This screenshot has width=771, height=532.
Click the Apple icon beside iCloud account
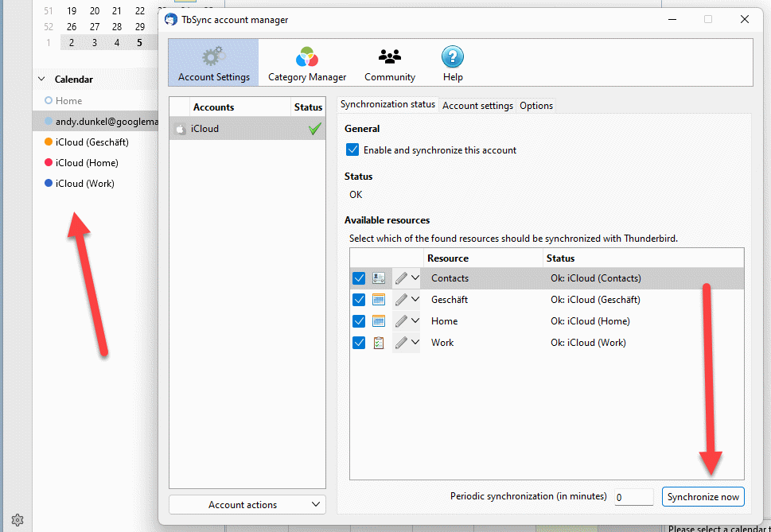(180, 129)
